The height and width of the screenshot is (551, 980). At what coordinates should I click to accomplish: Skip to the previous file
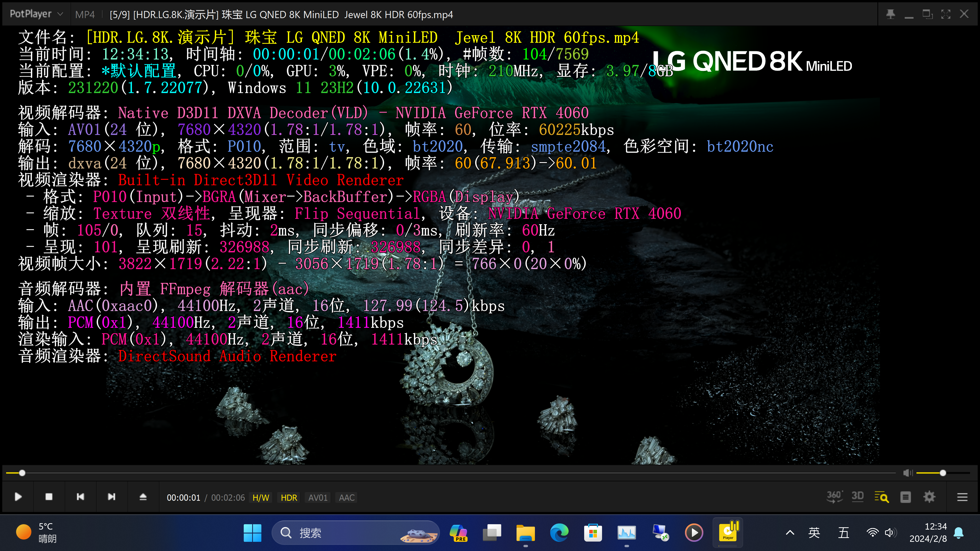coord(80,497)
